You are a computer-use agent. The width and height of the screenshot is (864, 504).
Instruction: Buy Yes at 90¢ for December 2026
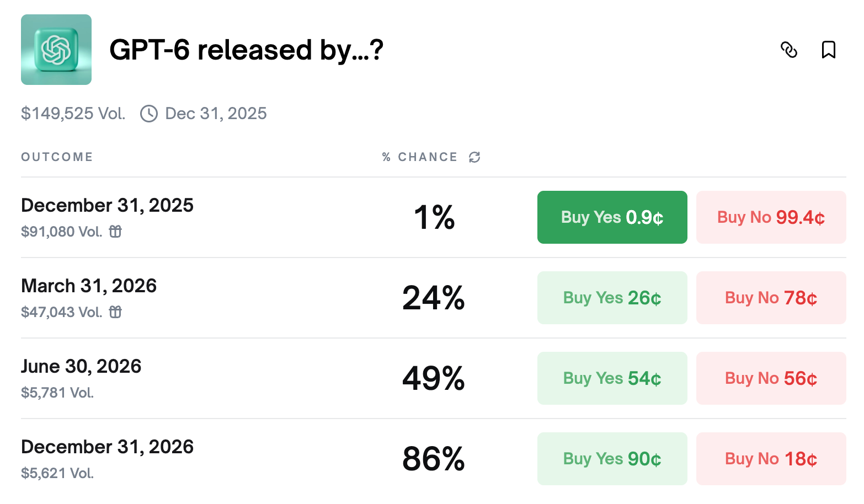coord(612,459)
